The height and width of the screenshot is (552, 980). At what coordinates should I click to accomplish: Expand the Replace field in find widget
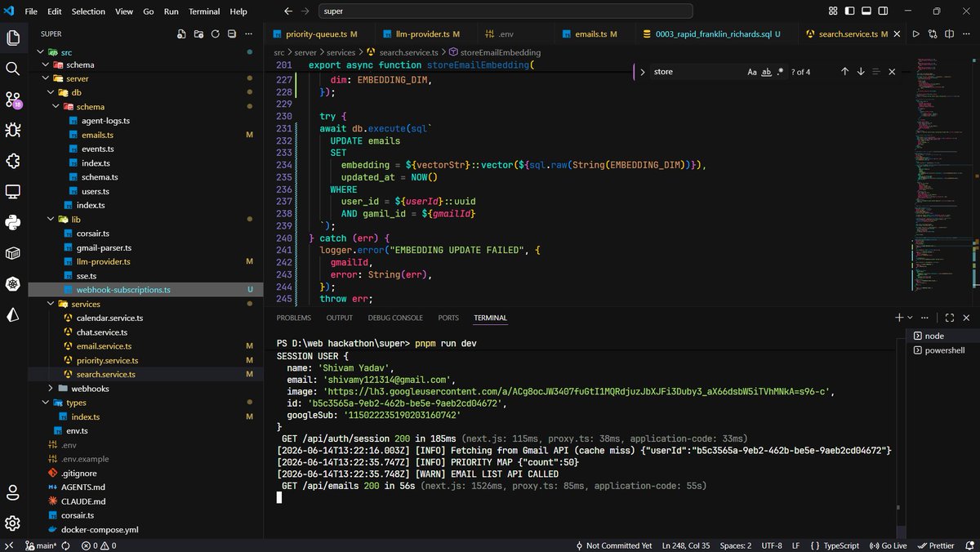tap(643, 72)
